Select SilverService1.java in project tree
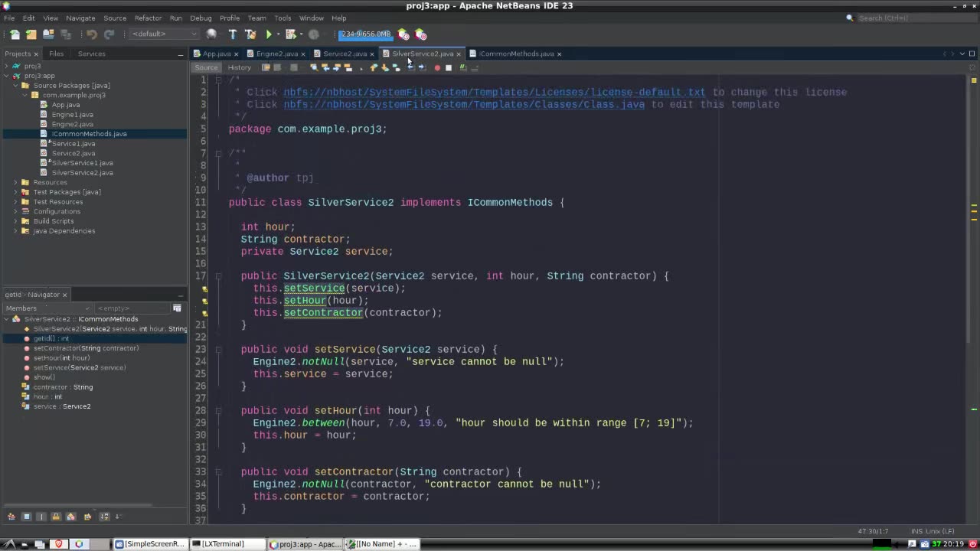The width and height of the screenshot is (980, 551). [x=83, y=163]
